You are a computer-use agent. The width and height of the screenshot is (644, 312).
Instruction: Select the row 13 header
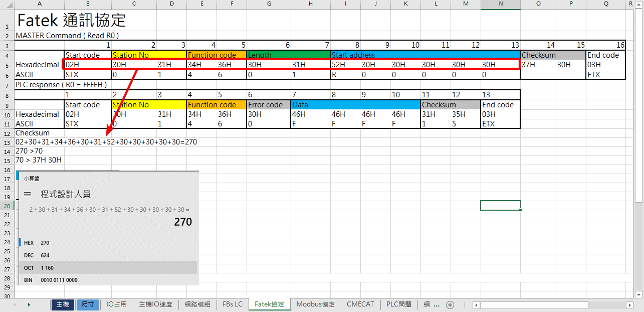pos(7,142)
